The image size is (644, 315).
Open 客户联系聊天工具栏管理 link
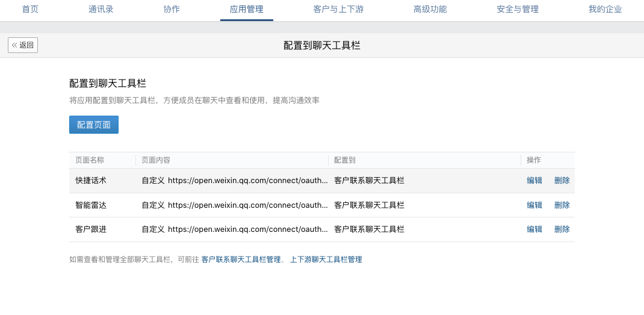click(241, 260)
